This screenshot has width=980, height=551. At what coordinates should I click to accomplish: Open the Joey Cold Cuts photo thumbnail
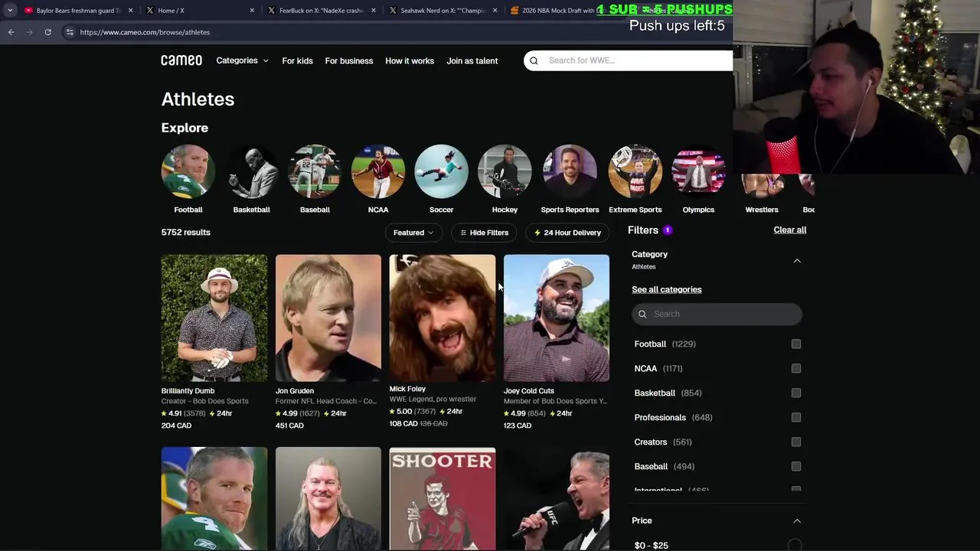pos(557,318)
